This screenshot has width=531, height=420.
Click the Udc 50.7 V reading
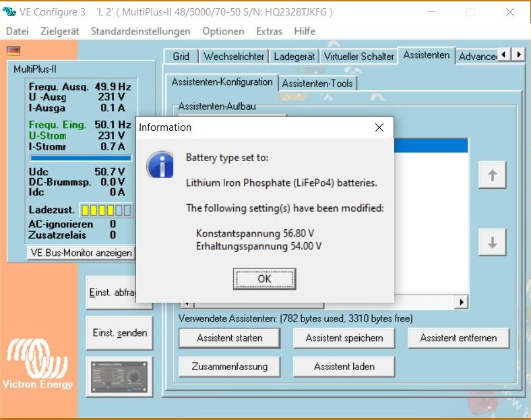coord(77,172)
